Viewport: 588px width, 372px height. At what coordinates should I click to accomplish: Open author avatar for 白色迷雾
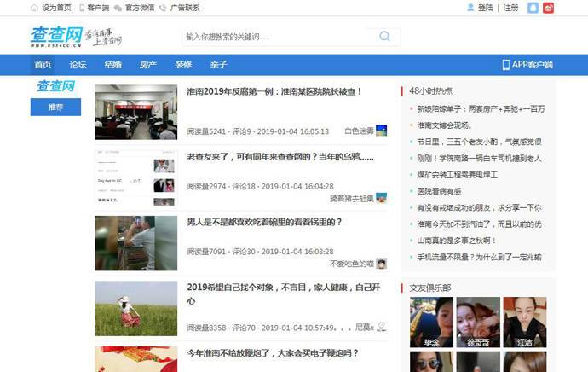pyautogui.click(x=381, y=131)
